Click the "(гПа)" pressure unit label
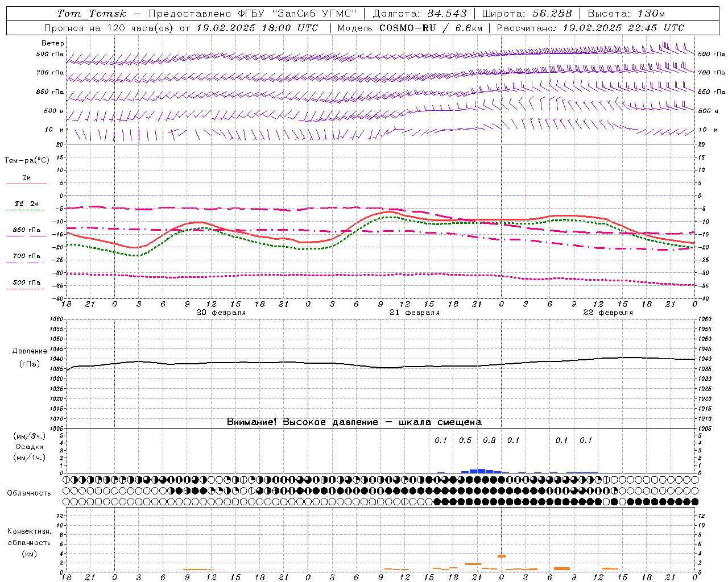The image size is (728, 582). [30, 364]
